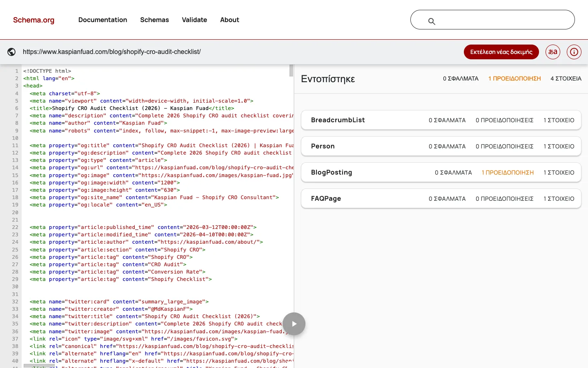Click the code pane vertical scrollbar
The image size is (588, 368).
click(291, 70)
